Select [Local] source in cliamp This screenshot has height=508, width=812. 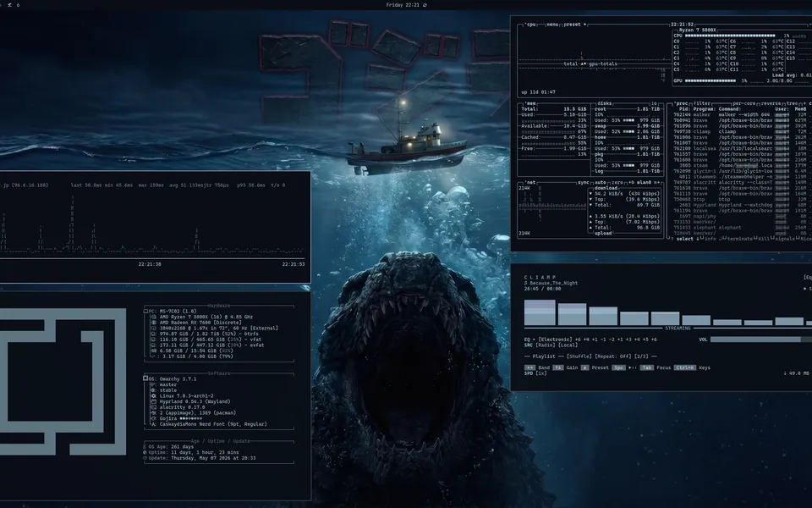pyautogui.click(x=568, y=345)
